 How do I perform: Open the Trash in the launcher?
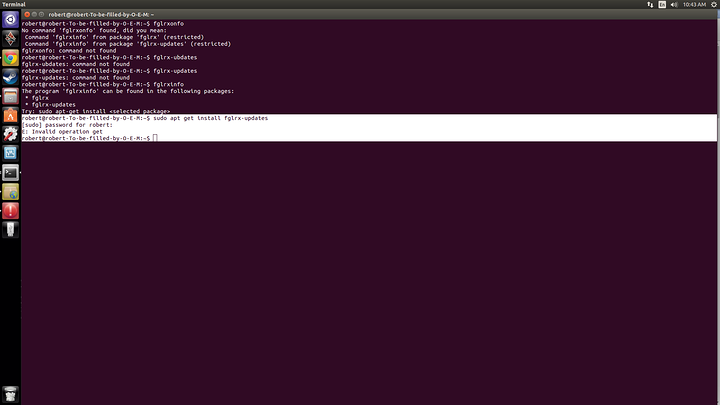coord(10,394)
